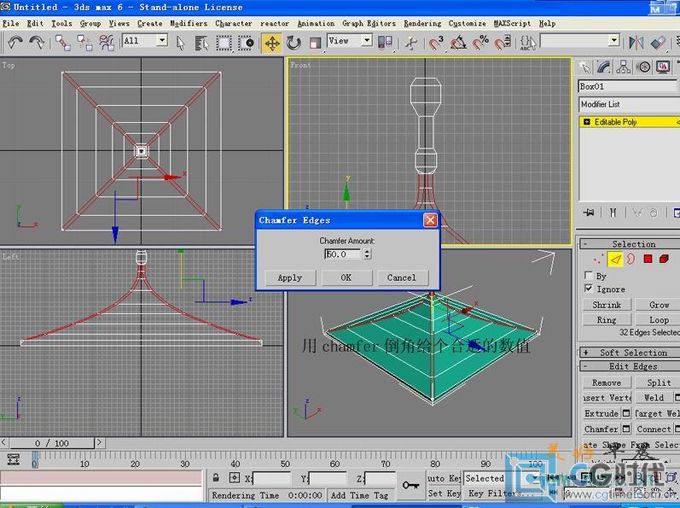This screenshot has height=508, width=680.
Task: Select Border sub-object level
Action: click(631, 259)
